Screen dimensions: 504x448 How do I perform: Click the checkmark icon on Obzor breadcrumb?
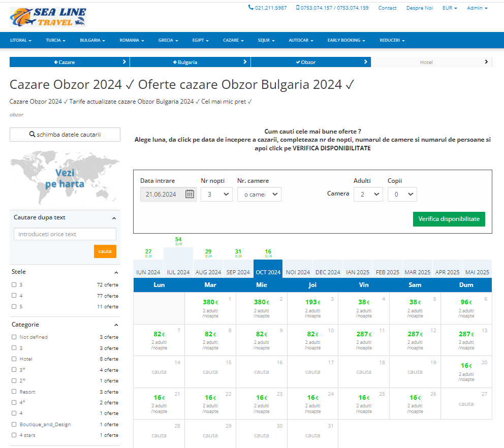click(x=298, y=62)
